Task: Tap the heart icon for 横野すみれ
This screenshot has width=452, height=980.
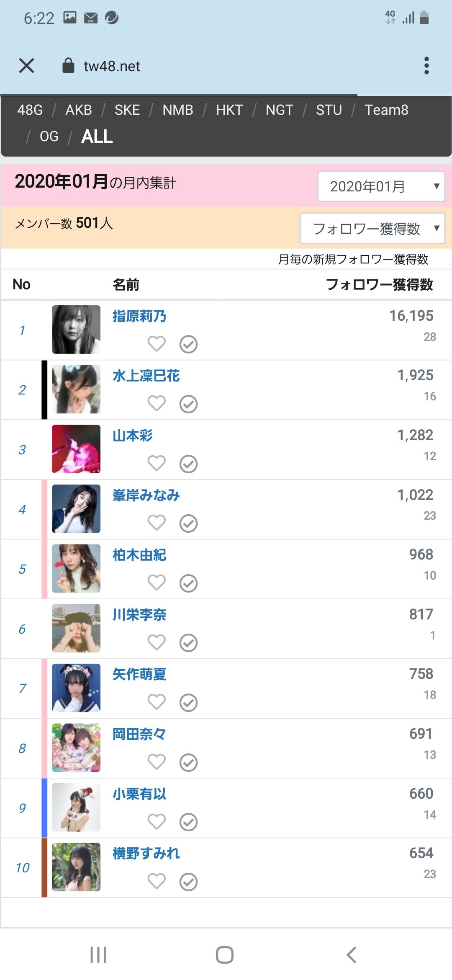Action: tap(157, 881)
